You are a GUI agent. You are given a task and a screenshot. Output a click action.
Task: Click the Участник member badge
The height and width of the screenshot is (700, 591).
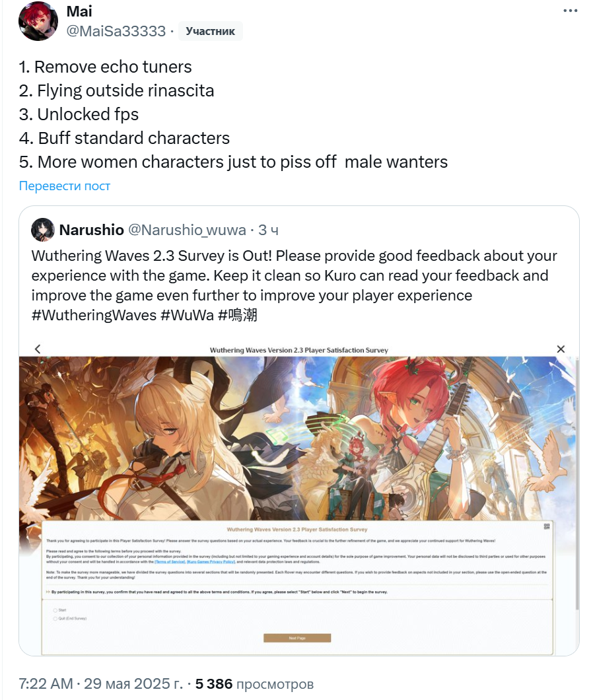coord(210,31)
